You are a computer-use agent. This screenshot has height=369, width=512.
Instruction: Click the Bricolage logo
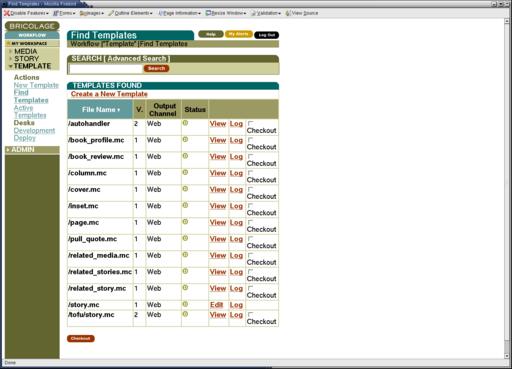(x=32, y=26)
